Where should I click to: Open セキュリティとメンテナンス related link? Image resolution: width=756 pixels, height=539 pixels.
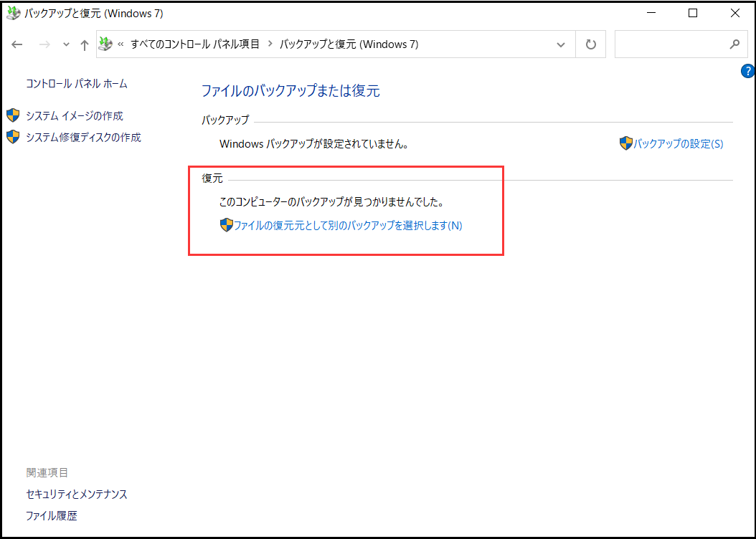tap(77, 495)
